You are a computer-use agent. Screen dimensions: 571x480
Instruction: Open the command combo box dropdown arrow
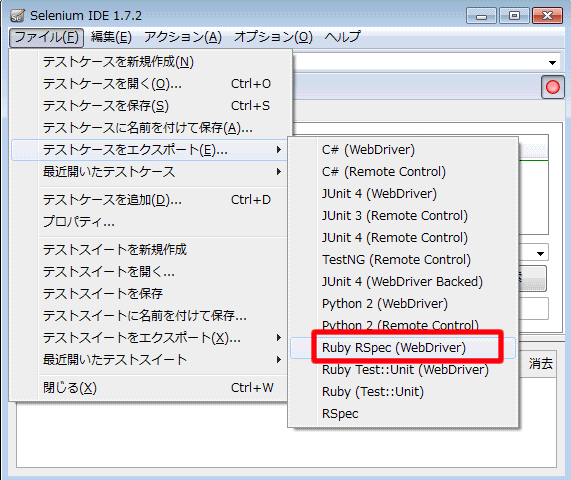point(540,253)
